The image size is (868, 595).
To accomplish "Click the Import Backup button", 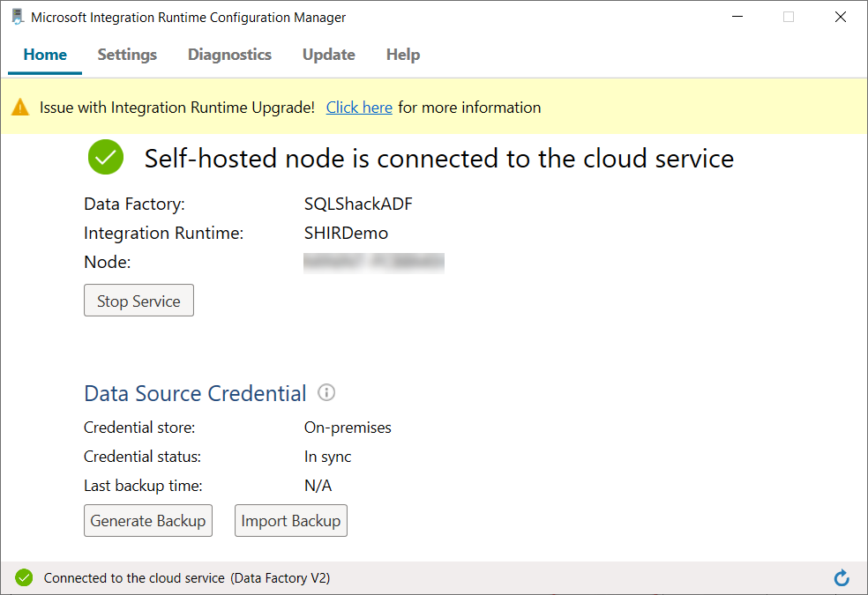I will click(290, 521).
